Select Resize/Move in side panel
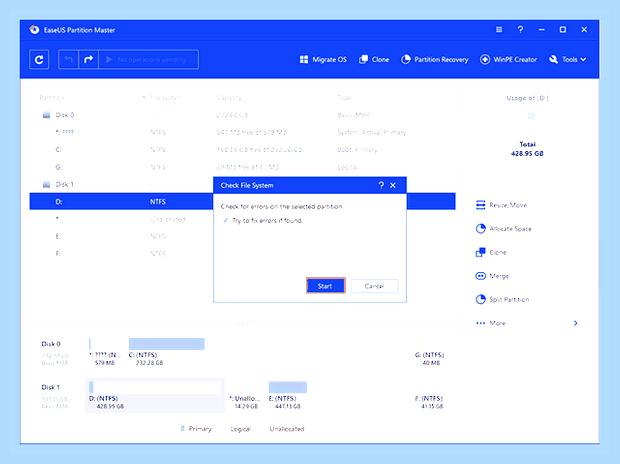620x464 pixels. pyautogui.click(x=501, y=205)
